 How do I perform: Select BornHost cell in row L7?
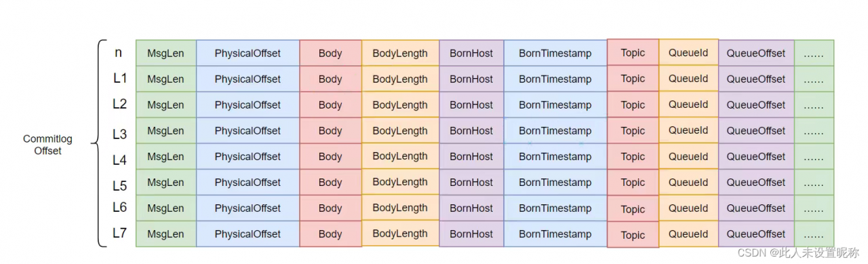tap(471, 233)
